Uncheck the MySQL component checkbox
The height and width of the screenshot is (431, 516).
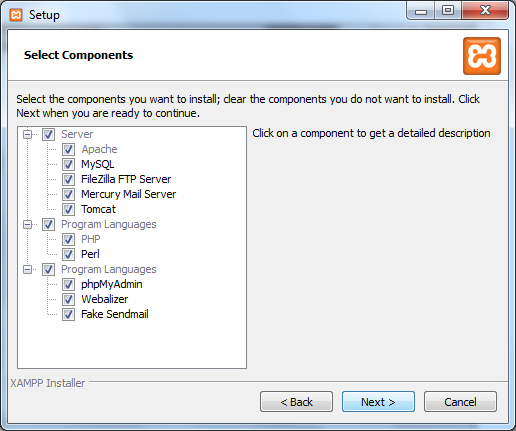tap(68, 164)
